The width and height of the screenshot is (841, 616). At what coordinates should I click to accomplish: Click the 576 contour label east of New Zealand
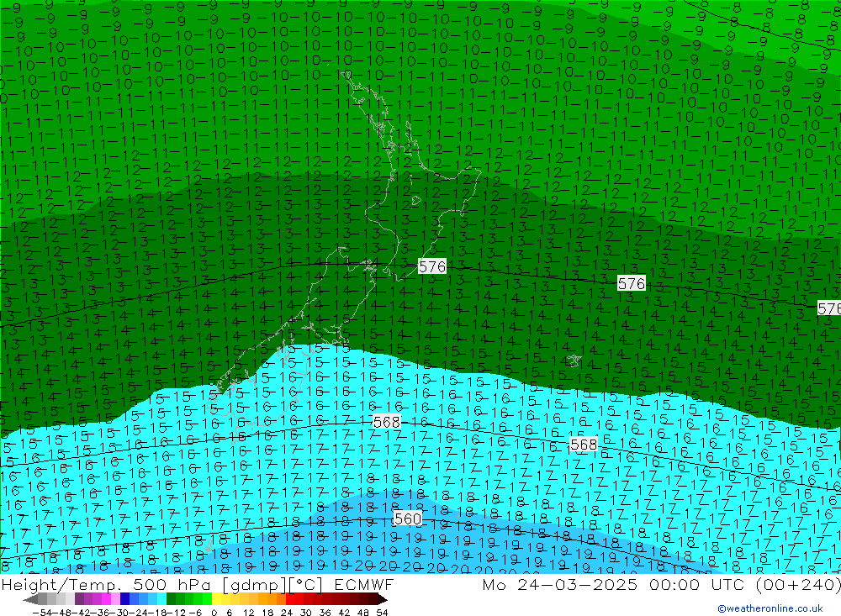coord(631,283)
